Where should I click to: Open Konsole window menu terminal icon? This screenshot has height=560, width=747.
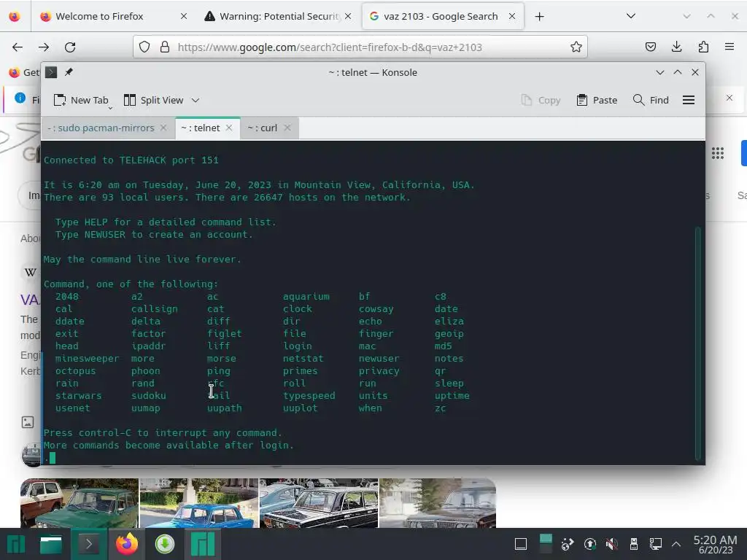coord(51,72)
